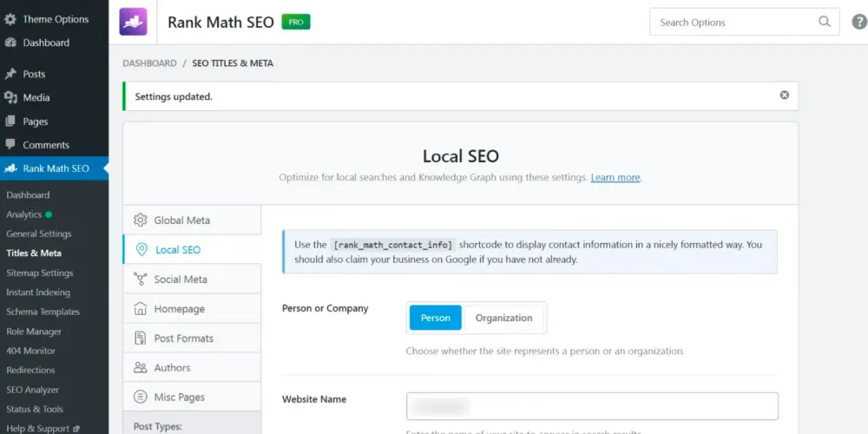868x434 pixels.
Task: Click the Post Formats document icon
Action: (141, 338)
